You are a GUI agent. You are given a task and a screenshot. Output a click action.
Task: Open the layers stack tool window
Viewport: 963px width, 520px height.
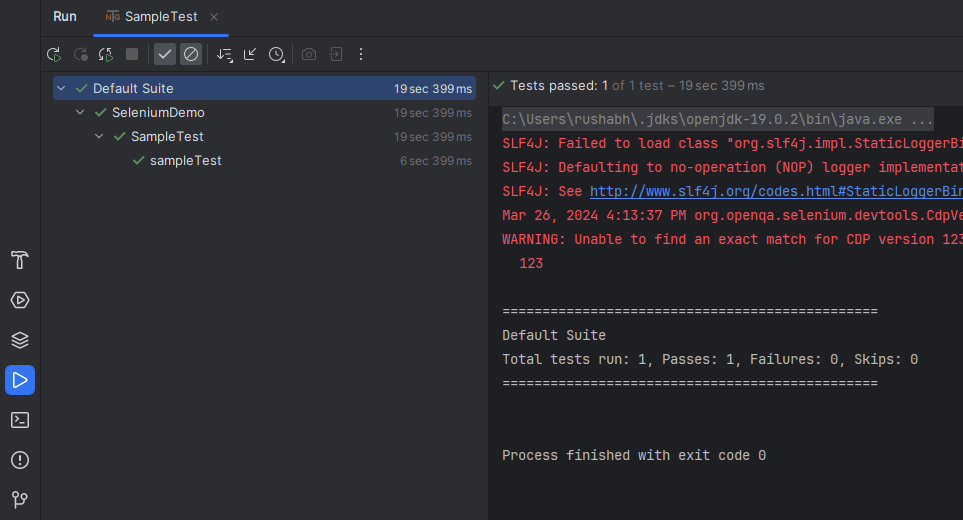click(x=20, y=340)
